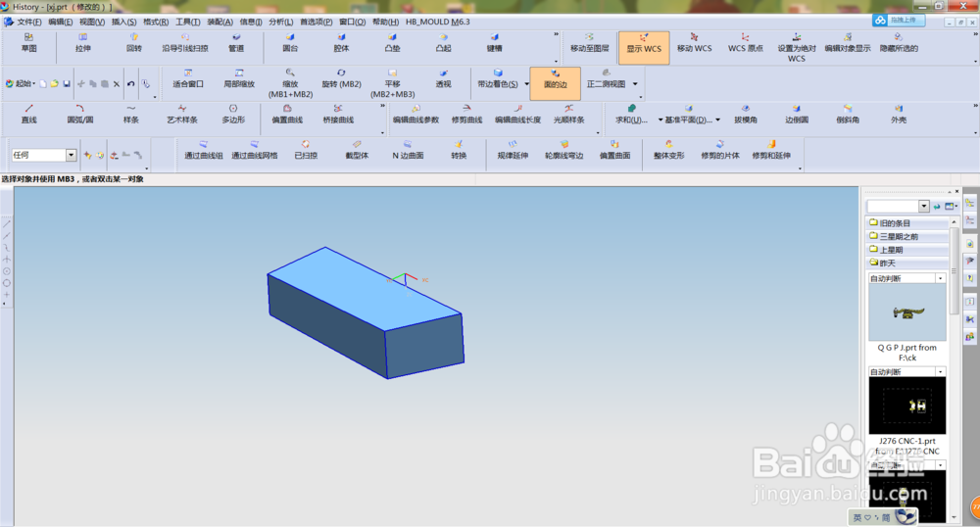Select the 回转 revolve tool
Screen dimensions: 980x527
tap(133, 43)
